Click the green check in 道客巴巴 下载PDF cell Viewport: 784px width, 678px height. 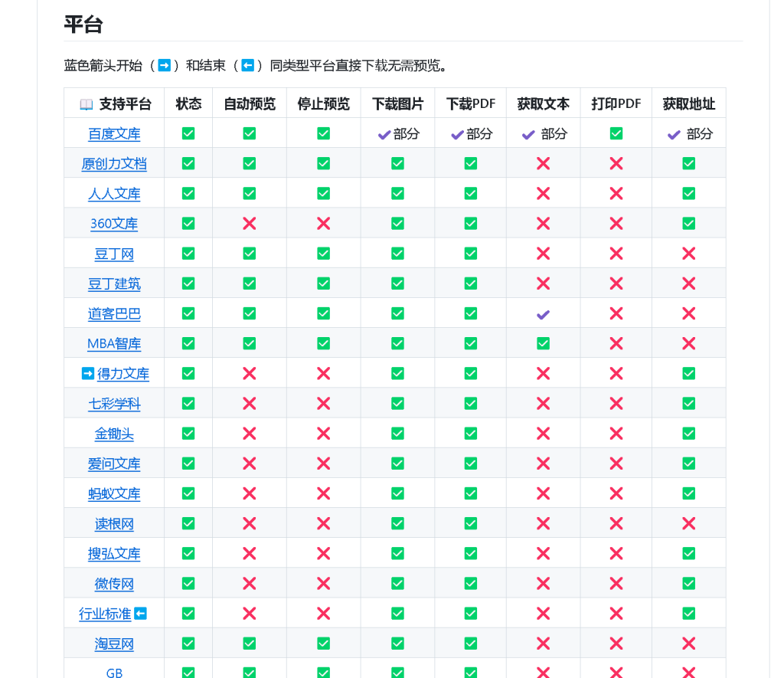pyautogui.click(x=471, y=313)
